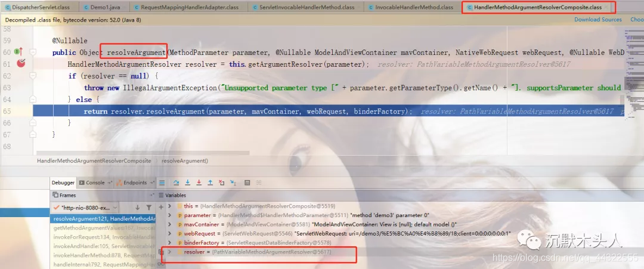Expand the 'resolver' variable node
This screenshot has height=269, width=644.
click(170, 252)
